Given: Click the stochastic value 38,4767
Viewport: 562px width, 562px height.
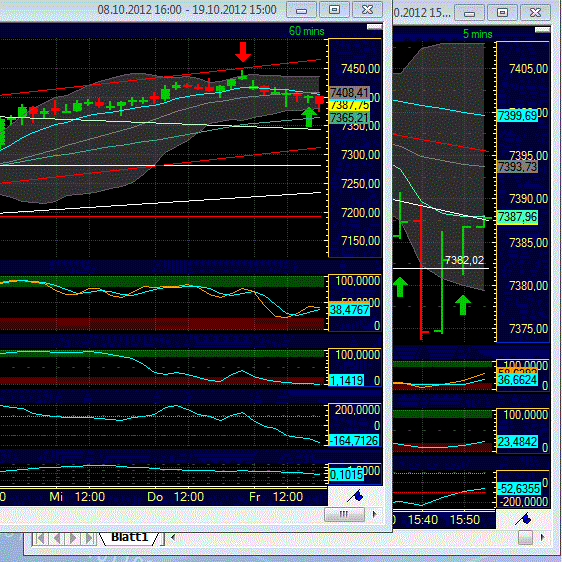Looking at the screenshot, I should (x=349, y=310).
